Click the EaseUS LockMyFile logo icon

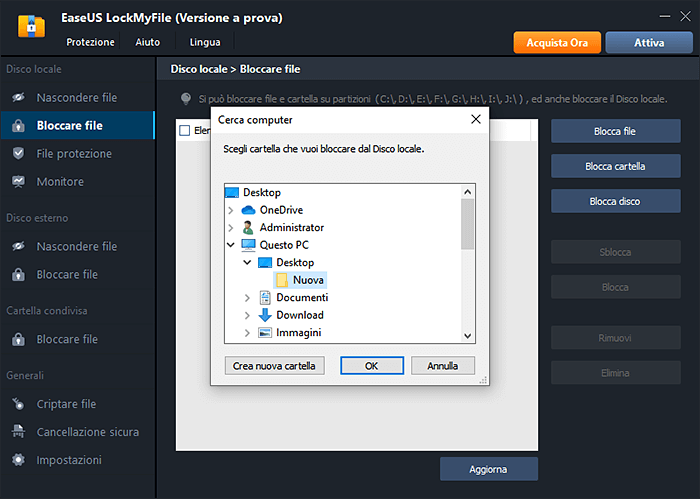coord(31,26)
